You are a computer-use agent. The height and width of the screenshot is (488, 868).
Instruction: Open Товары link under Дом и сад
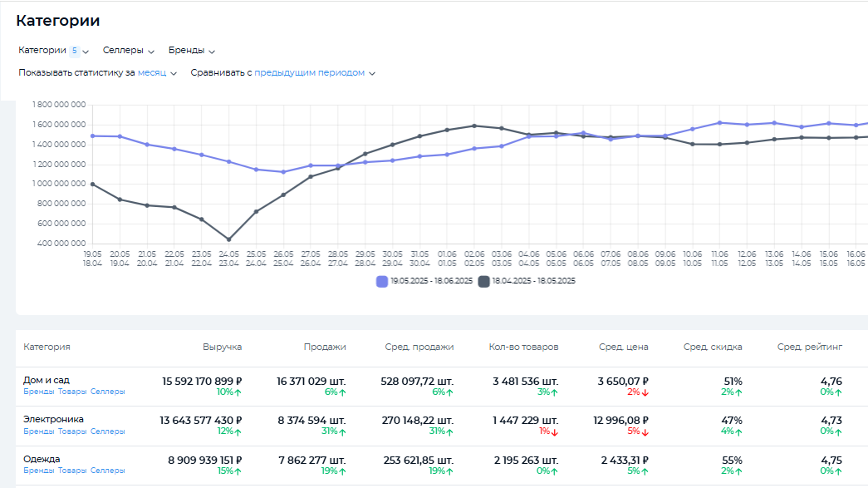[x=72, y=392]
